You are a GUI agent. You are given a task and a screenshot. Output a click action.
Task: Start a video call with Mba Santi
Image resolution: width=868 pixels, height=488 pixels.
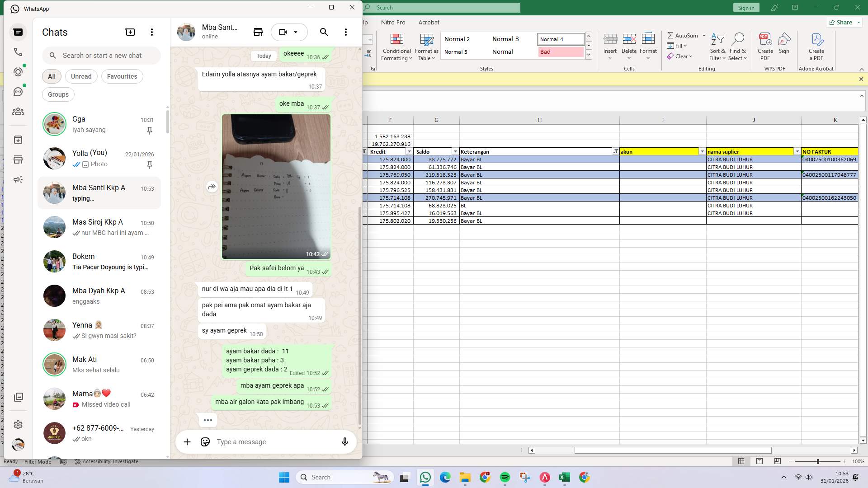tap(283, 32)
